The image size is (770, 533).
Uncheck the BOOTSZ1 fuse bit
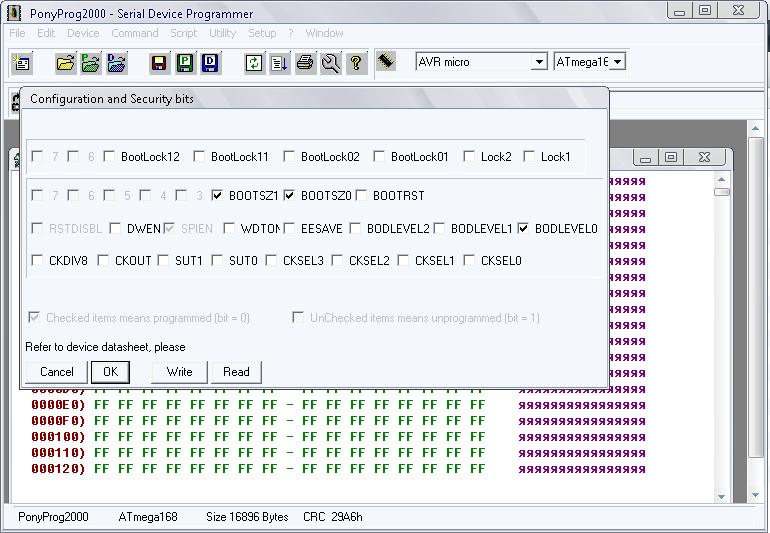[218, 196]
